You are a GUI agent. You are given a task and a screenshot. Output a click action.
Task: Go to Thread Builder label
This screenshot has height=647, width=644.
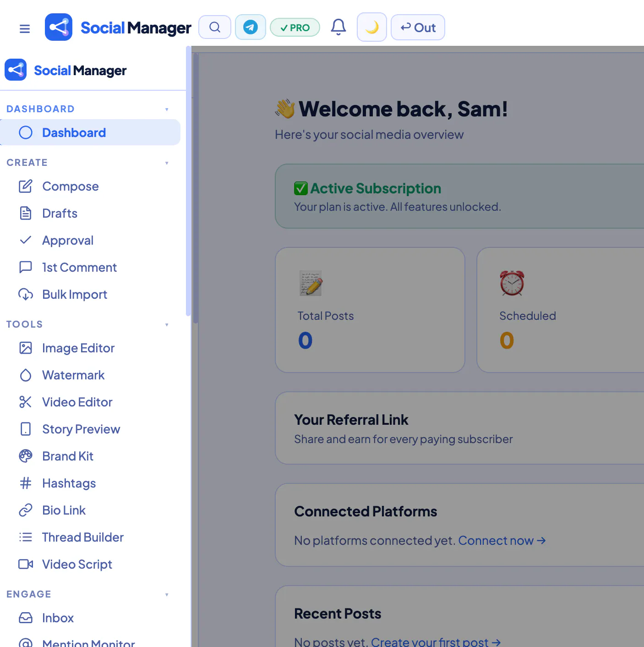coord(83,537)
